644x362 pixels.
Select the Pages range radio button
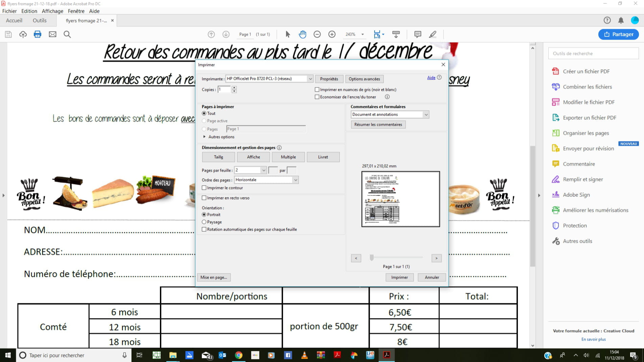(x=204, y=129)
